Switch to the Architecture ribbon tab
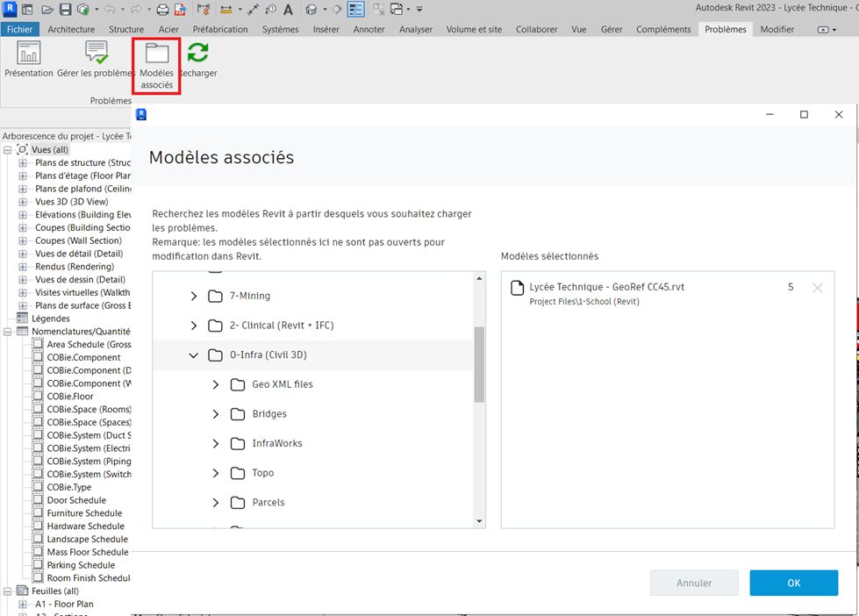Image resolution: width=859 pixels, height=616 pixels. click(x=71, y=29)
